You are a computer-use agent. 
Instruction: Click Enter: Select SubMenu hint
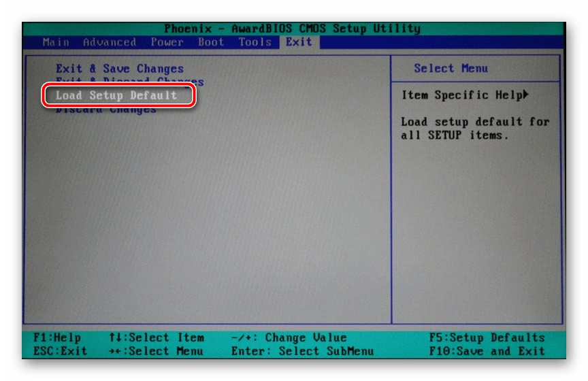coord(302,351)
